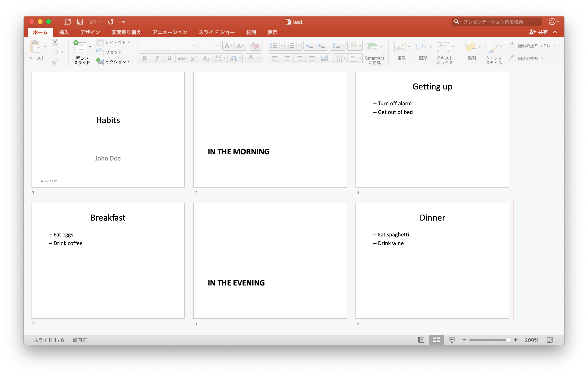Switch to the Design tab
Screen dimensions: 588x376
point(90,32)
